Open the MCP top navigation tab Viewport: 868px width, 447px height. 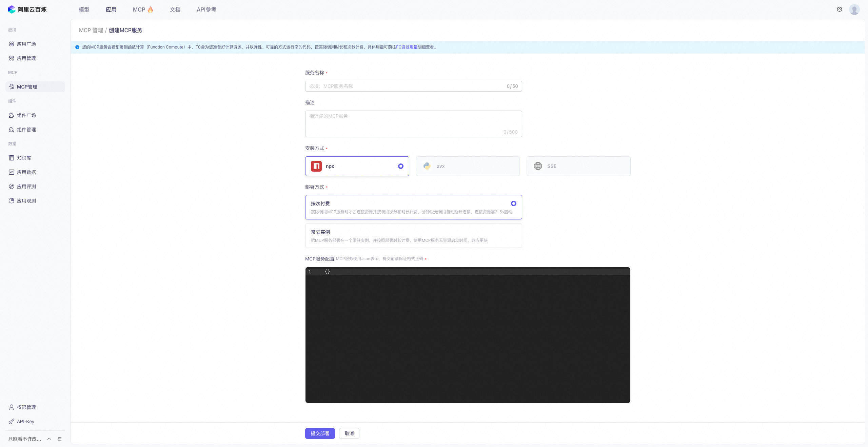143,9
